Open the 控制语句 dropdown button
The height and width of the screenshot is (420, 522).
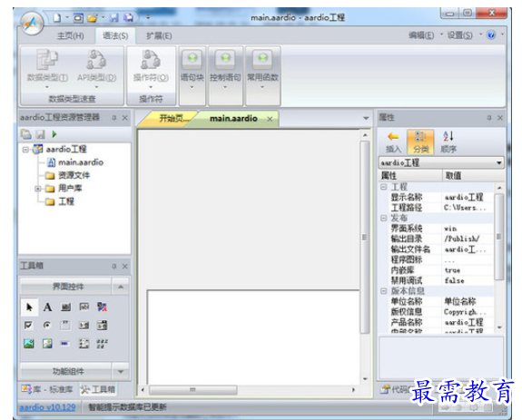pyautogui.click(x=225, y=76)
